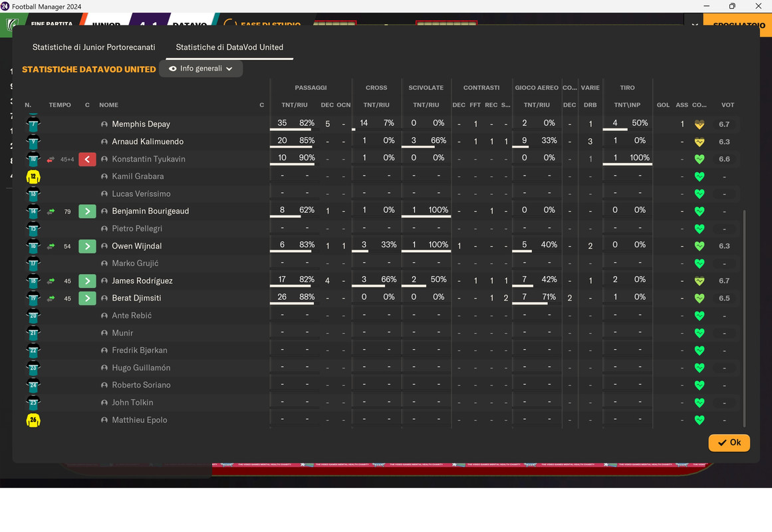This screenshot has width=772, height=532.
Task: Click Owen Wijndal's green substituted-on arrow
Action: coord(87,246)
